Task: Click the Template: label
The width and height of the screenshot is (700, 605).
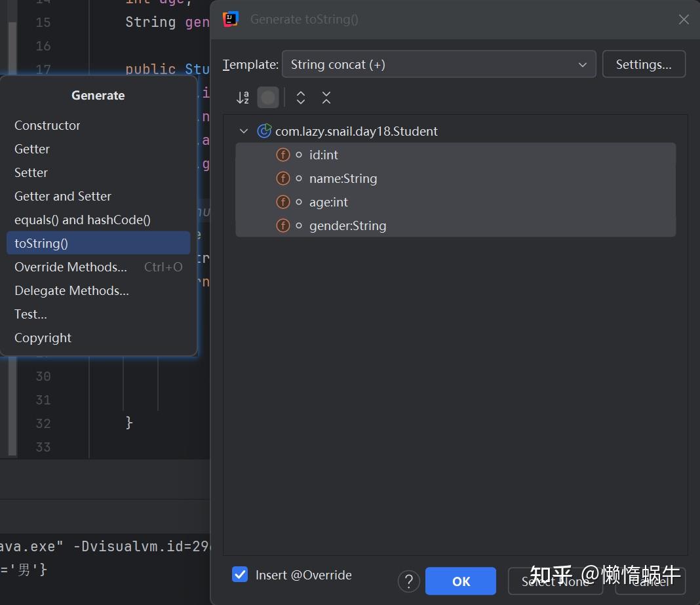Action: click(250, 64)
